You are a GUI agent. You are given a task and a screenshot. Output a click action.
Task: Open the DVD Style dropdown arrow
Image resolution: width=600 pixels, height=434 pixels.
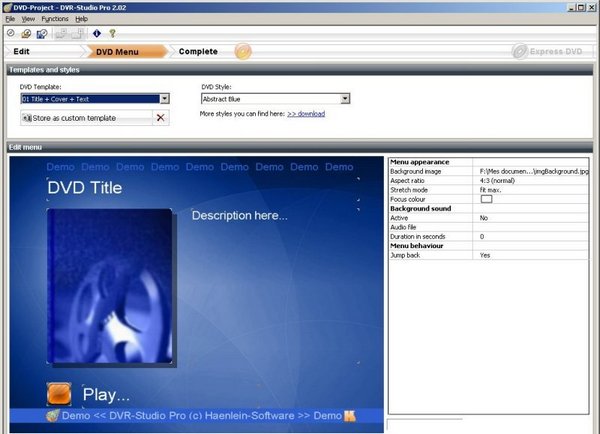tap(345, 99)
